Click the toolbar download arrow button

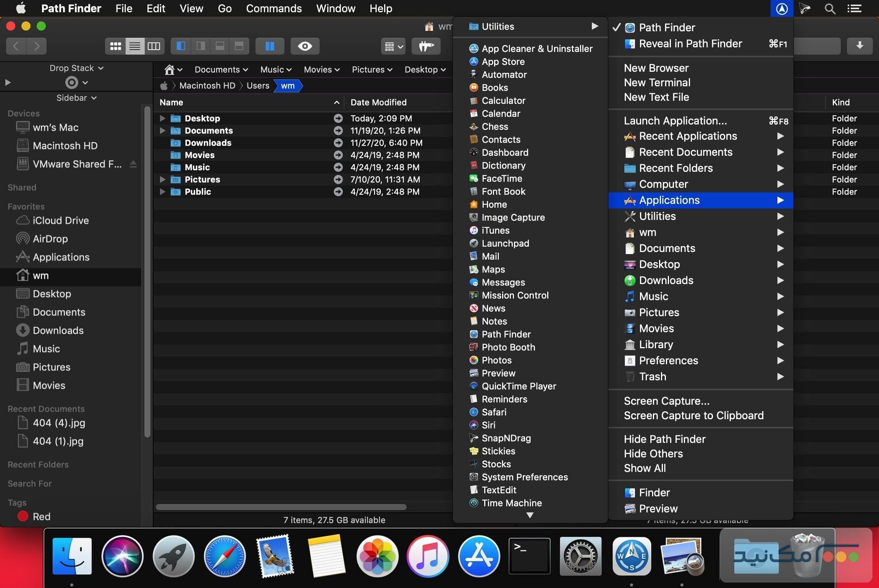tap(859, 46)
